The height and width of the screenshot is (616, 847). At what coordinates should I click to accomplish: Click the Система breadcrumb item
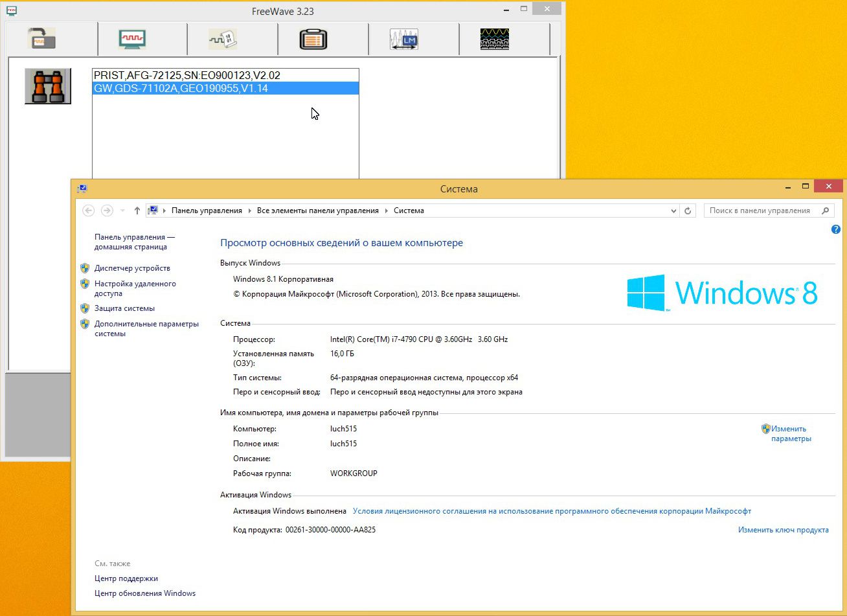point(409,211)
